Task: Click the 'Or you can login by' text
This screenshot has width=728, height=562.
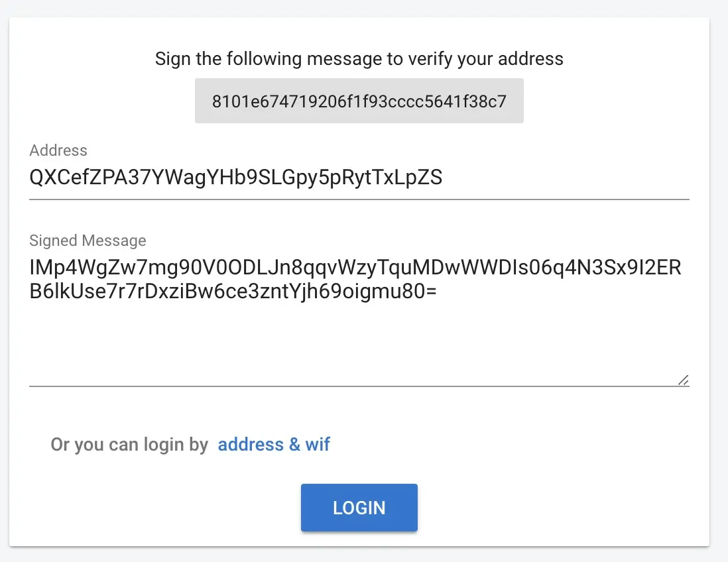Action: tap(129, 445)
